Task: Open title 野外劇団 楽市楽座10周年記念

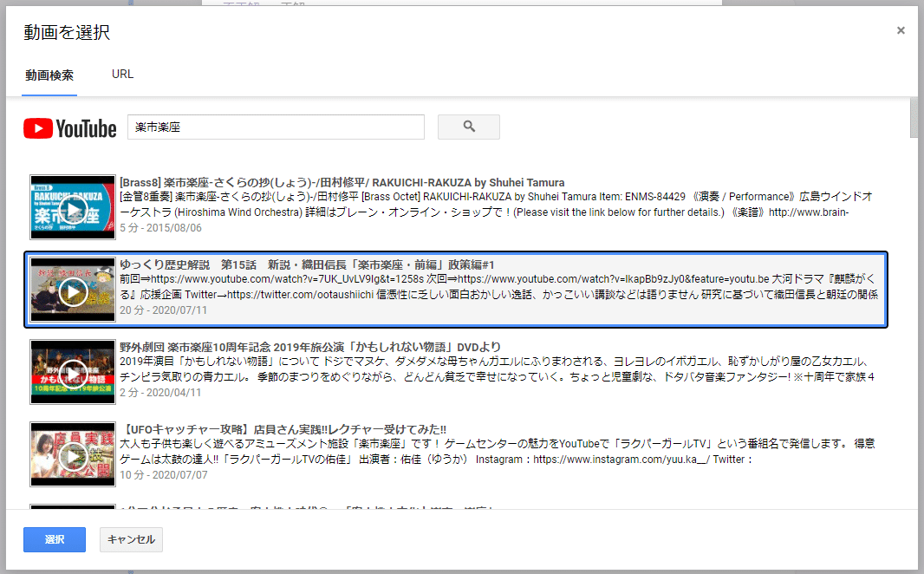Action: click(310, 347)
